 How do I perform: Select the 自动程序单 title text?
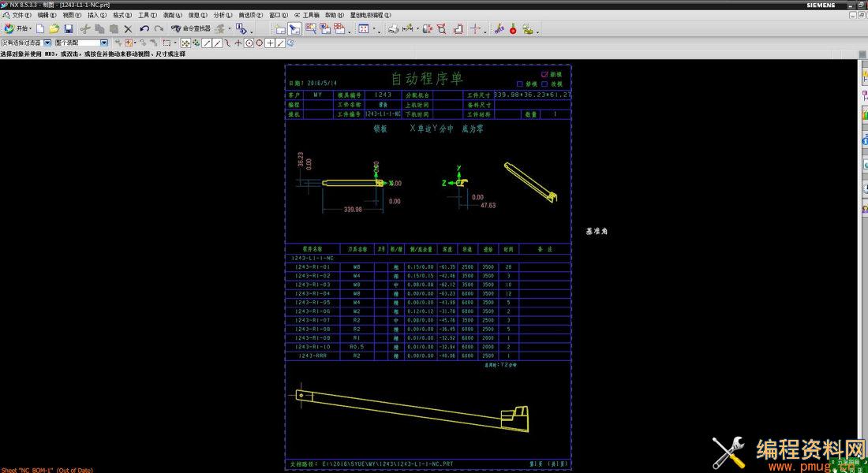[427, 79]
